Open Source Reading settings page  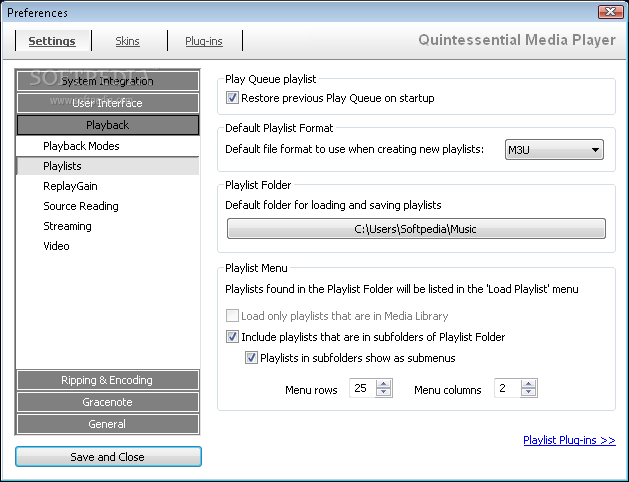tap(108, 206)
